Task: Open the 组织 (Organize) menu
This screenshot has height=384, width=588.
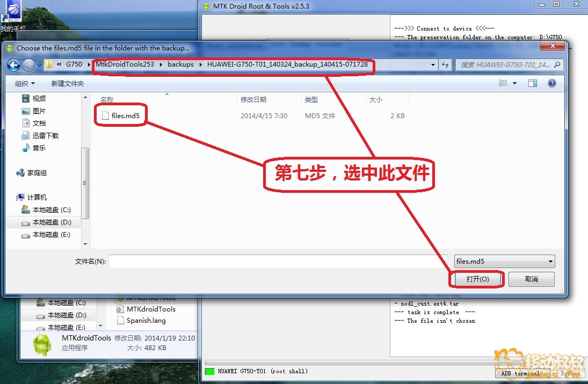Action: (x=25, y=84)
